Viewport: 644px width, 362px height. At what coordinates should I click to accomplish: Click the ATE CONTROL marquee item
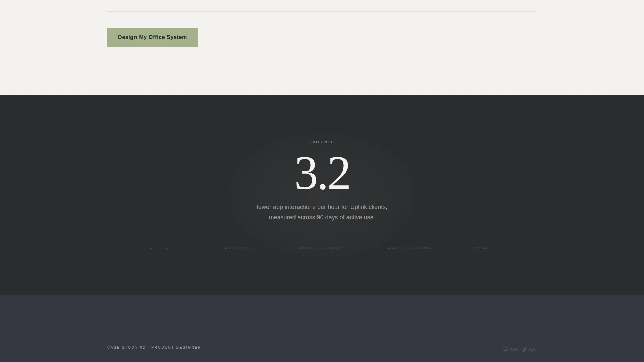point(165,248)
